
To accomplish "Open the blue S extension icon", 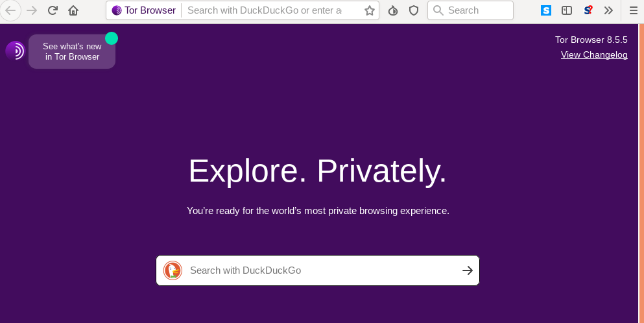I will click(546, 10).
